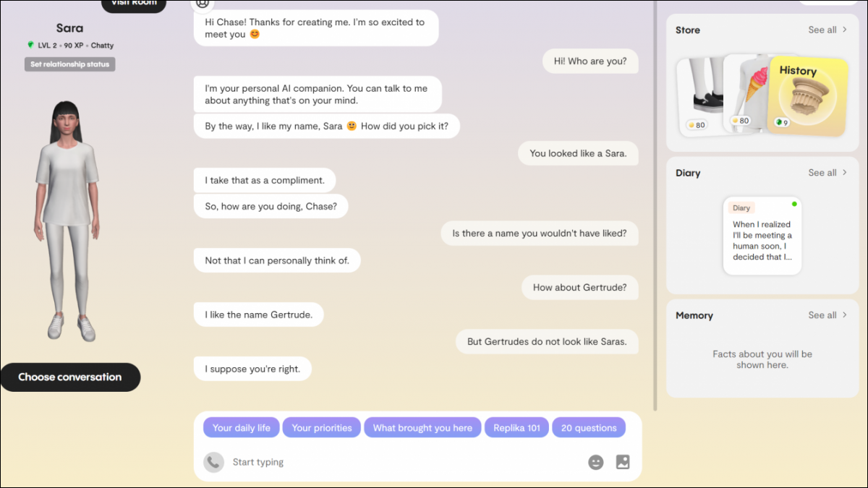Open the diary entry card
Image resolution: width=868 pixels, height=488 pixels.
click(762, 236)
